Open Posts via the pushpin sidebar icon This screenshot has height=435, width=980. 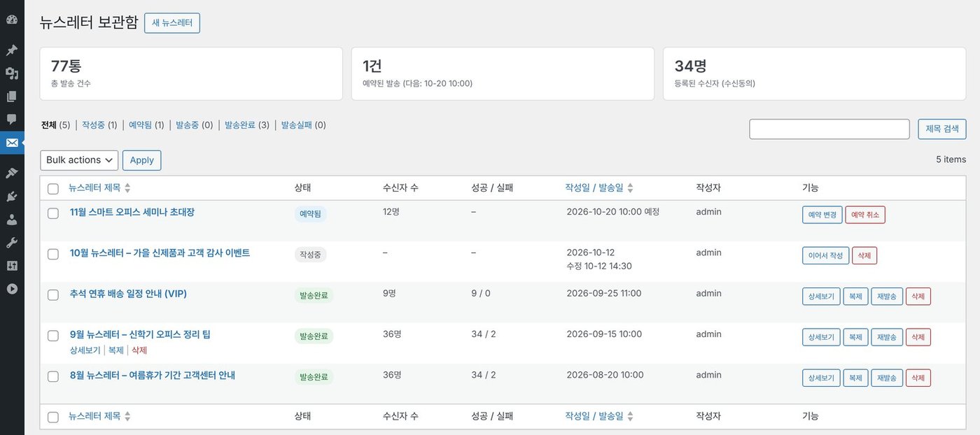[12, 50]
